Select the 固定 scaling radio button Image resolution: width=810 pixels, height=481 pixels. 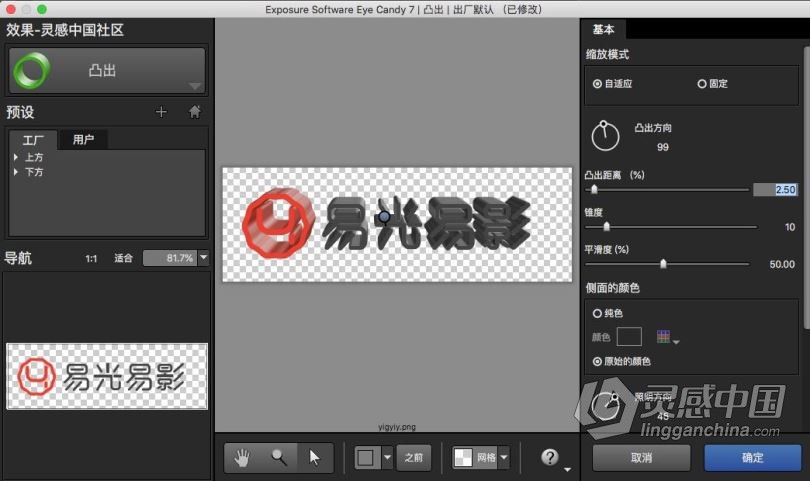702,84
